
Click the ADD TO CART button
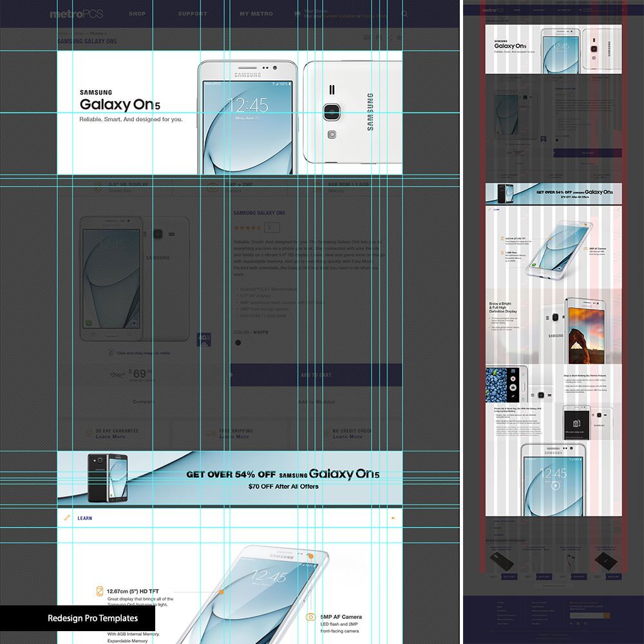316,375
